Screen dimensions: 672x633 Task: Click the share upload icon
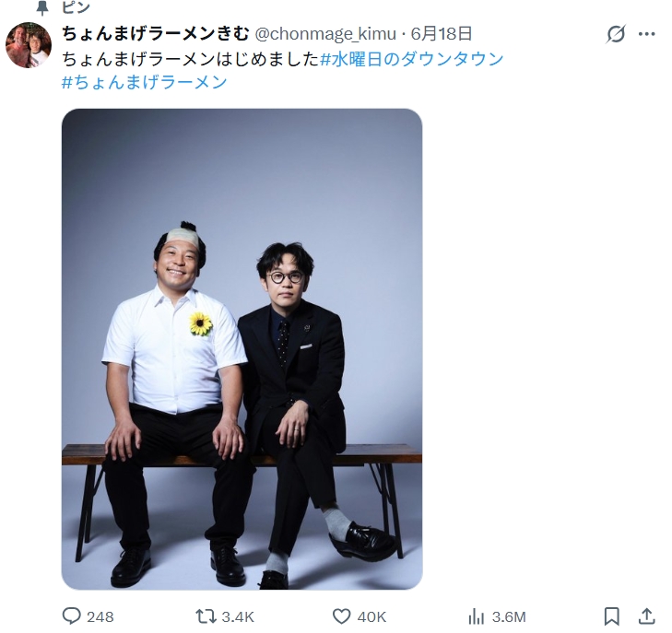(647, 615)
